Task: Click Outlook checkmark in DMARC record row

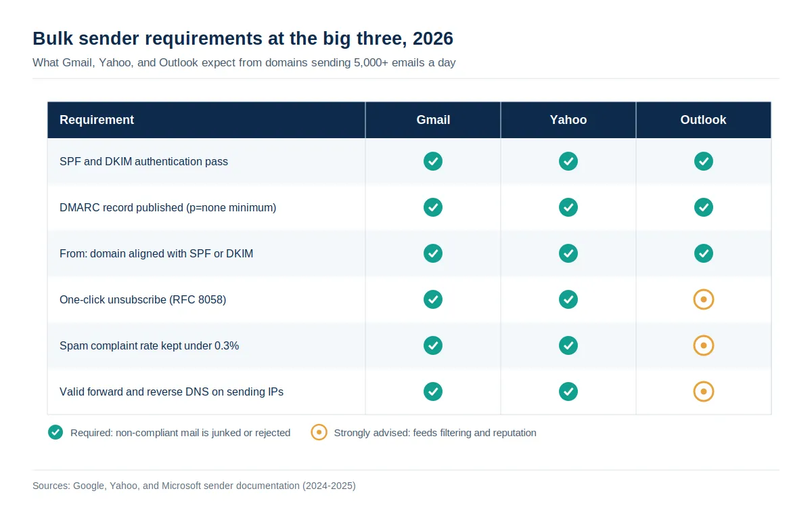Action: pos(704,207)
